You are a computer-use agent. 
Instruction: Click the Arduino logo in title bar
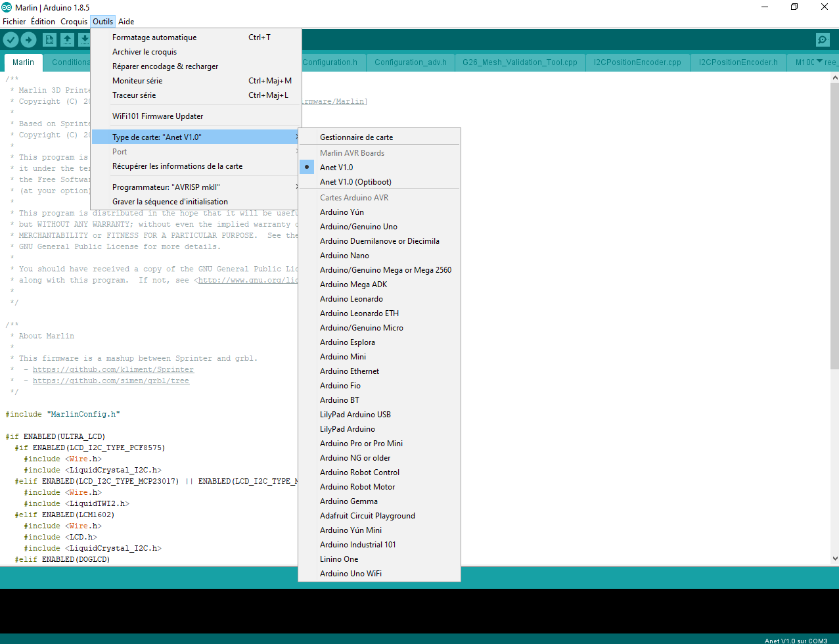point(7,7)
